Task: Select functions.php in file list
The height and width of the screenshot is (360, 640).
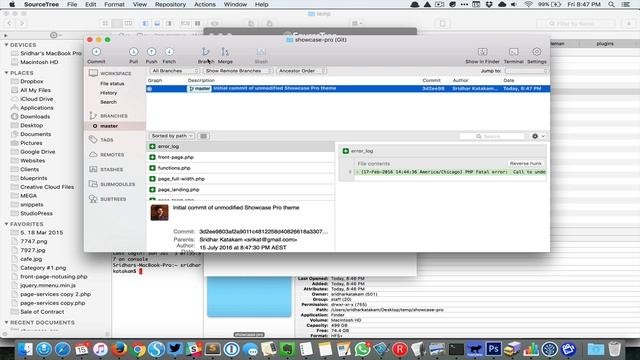Action: pyautogui.click(x=240, y=168)
